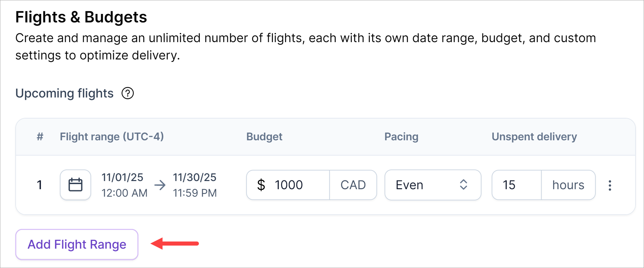Viewport: 644px width, 268px height.
Task: Click the end date 11/30/25 11:59 PM
Action: pyautogui.click(x=195, y=185)
